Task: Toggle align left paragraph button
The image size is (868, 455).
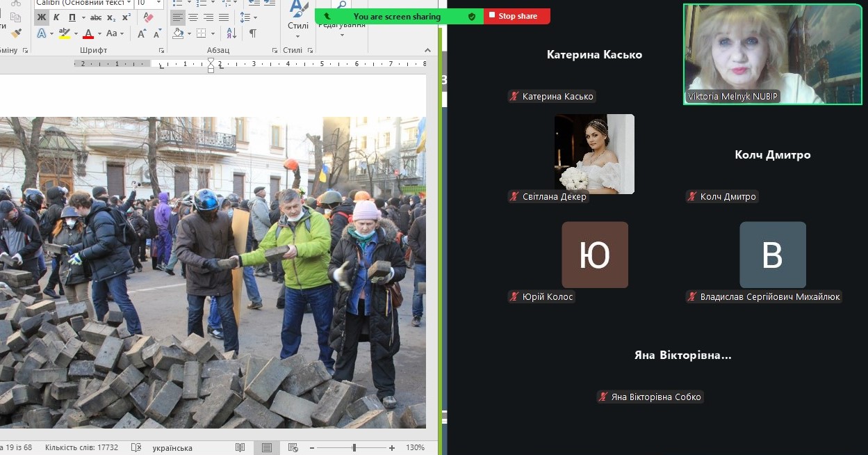Action: pos(178,17)
